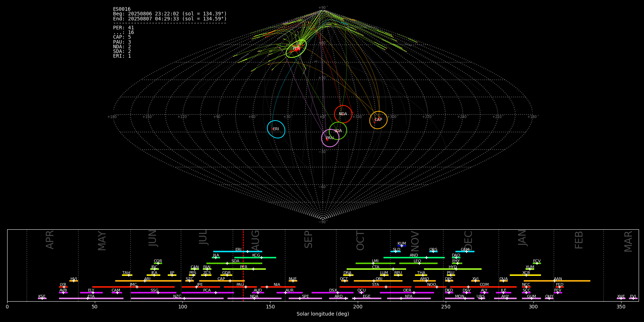
Task: Click the MAR month label in timeline
Action: coord(628,241)
